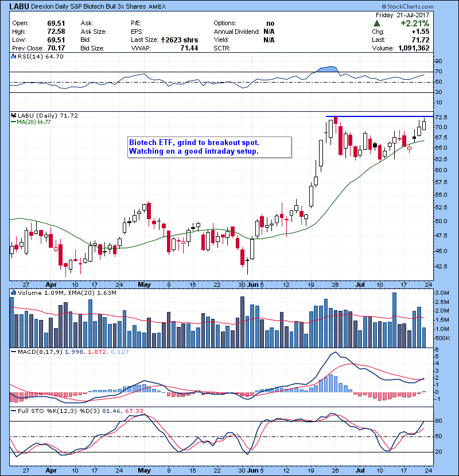Click the 72.5 price axis label
Viewport: 459px width, 476px height.
441,117
